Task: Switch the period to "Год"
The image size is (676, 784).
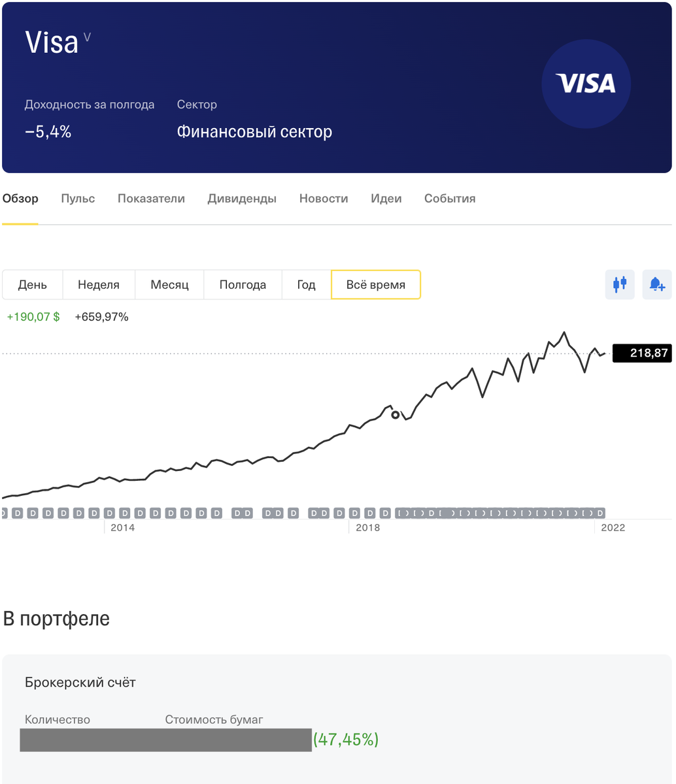Action: click(x=305, y=284)
